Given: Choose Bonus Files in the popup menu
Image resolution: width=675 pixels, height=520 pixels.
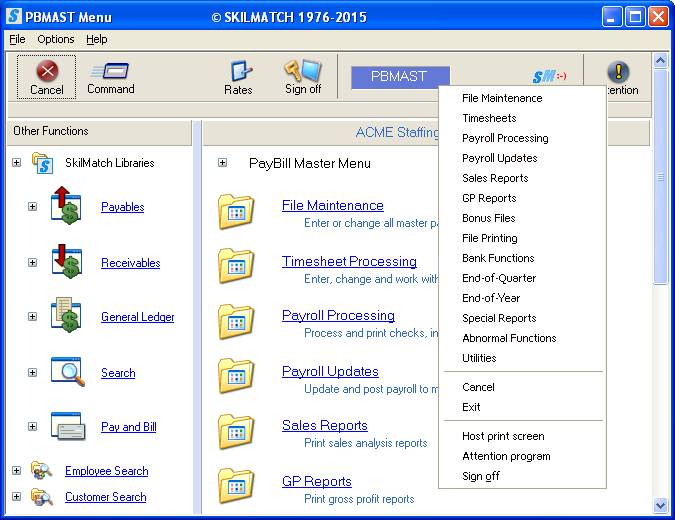Looking at the screenshot, I should coord(522,218).
